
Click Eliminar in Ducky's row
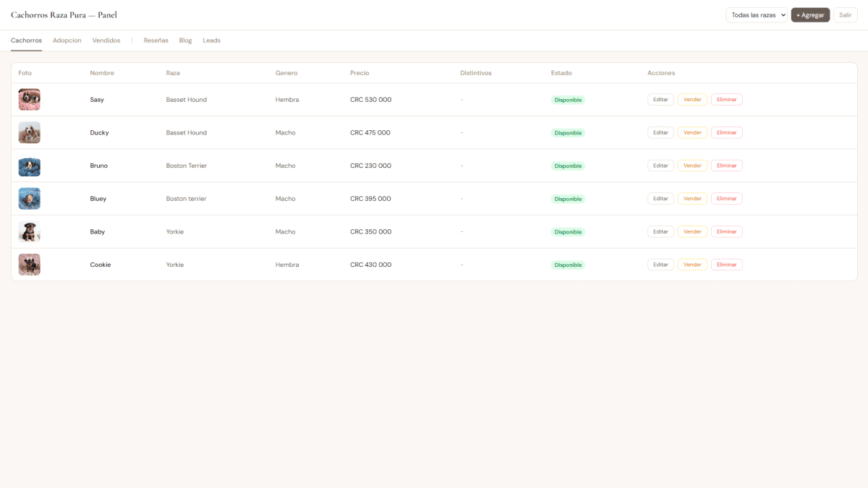click(x=727, y=132)
